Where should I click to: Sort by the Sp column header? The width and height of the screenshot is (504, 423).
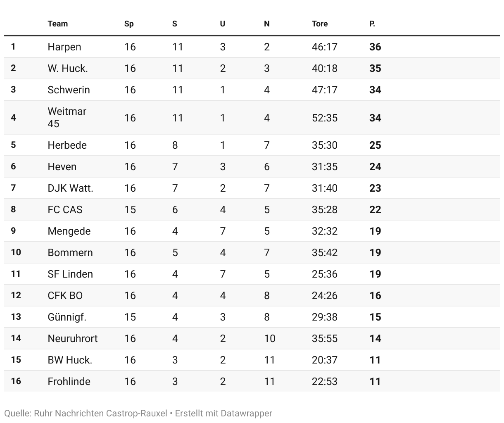[129, 24]
